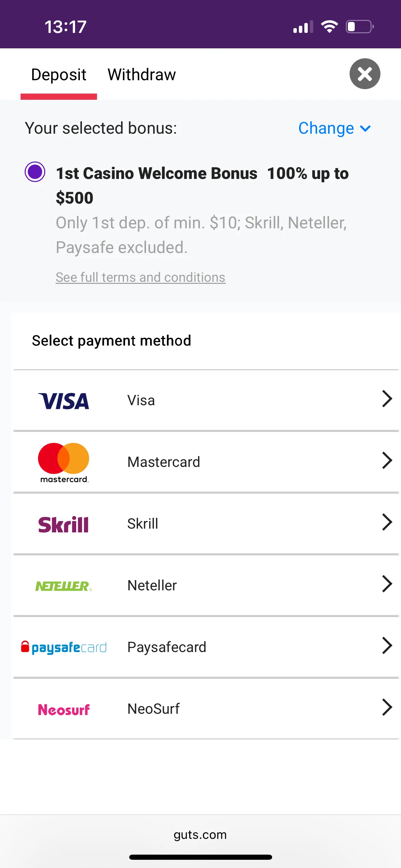This screenshot has width=401, height=868.
Task: Tap the Paysafecard logo icon
Action: tap(64, 648)
